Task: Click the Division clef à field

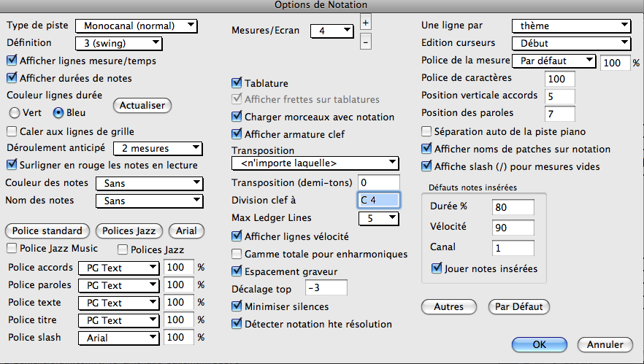Action: [x=378, y=201]
